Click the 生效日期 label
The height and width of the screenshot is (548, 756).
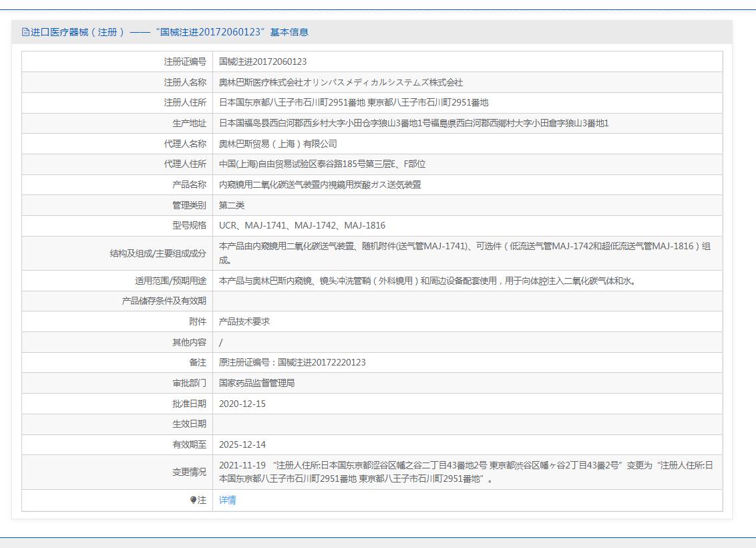[190, 424]
